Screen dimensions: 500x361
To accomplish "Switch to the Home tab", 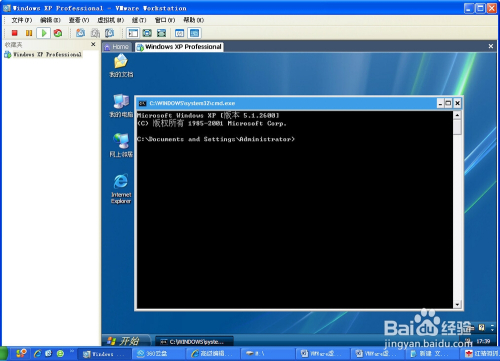I will coord(117,47).
